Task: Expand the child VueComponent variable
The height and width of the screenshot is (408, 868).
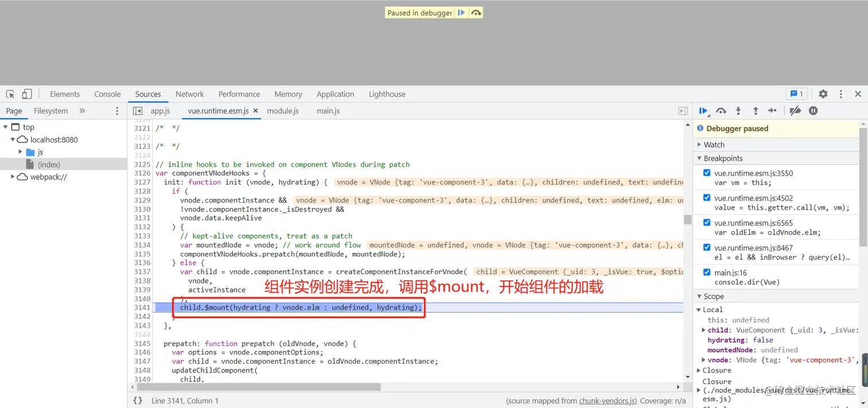Action: (704, 330)
